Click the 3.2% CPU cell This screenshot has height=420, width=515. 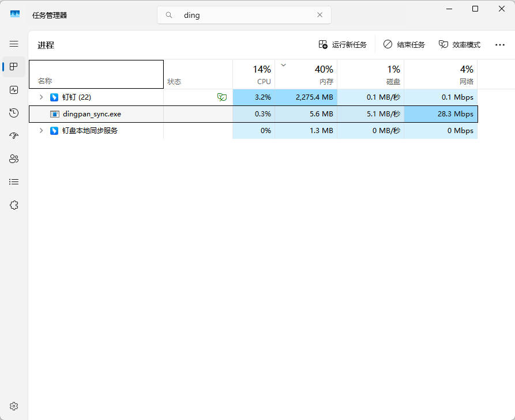tap(254, 97)
